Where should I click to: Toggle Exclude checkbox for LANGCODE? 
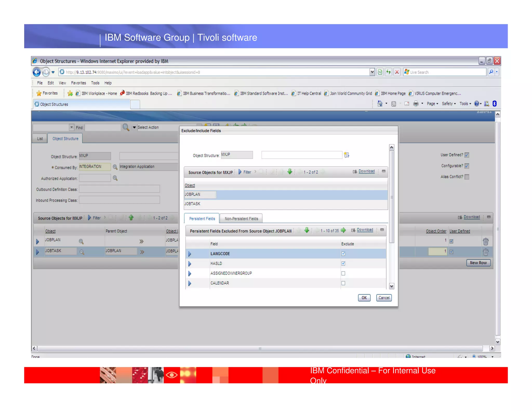[x=343, y=254]
